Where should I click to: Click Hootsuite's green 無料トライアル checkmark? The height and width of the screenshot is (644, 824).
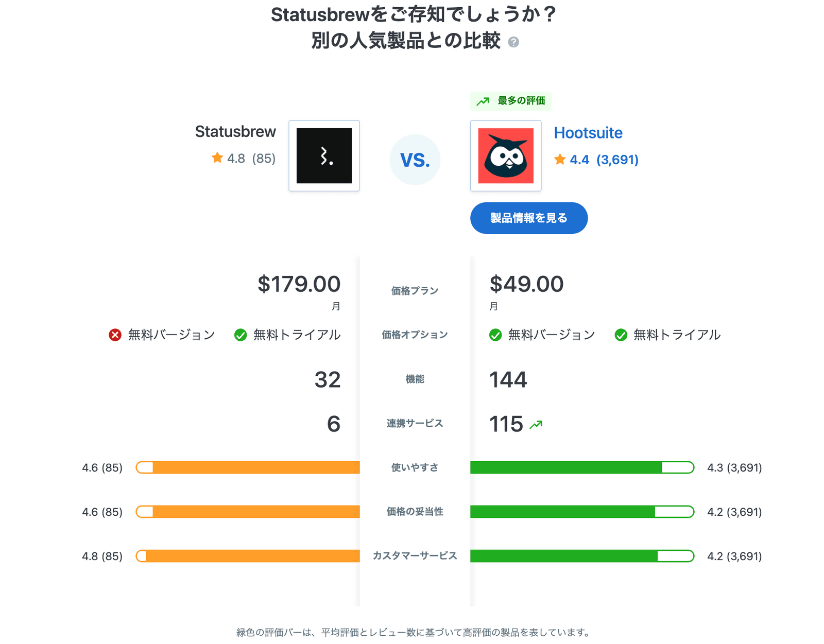click(x=621, y=335)
